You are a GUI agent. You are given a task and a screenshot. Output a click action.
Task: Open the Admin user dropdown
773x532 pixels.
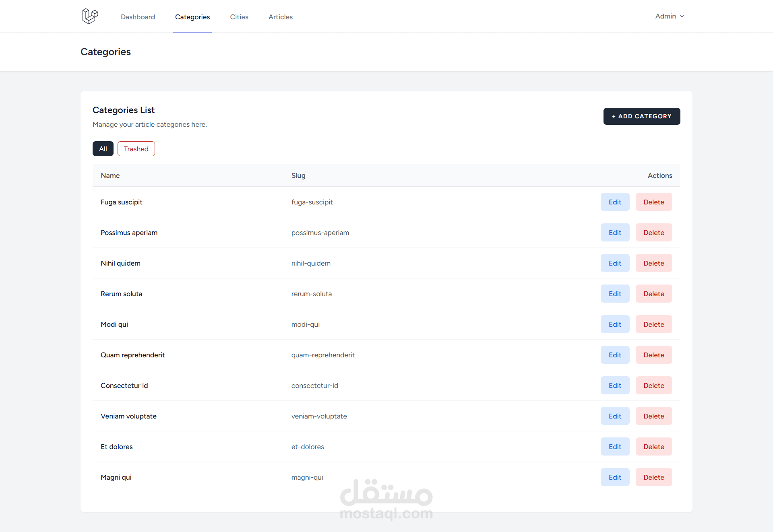coord(669,16)
